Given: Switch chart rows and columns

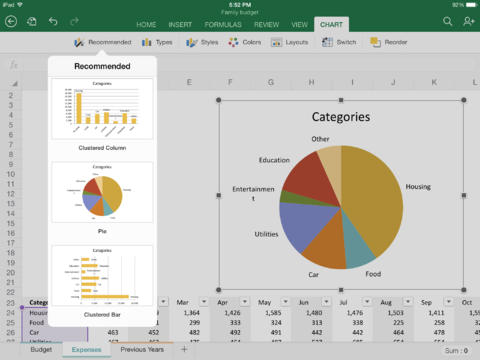Looking at the screenshot, I should point(339,42).
